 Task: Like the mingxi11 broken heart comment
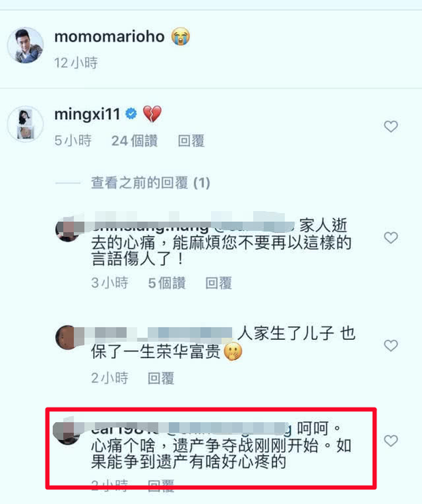coord(391,126)
